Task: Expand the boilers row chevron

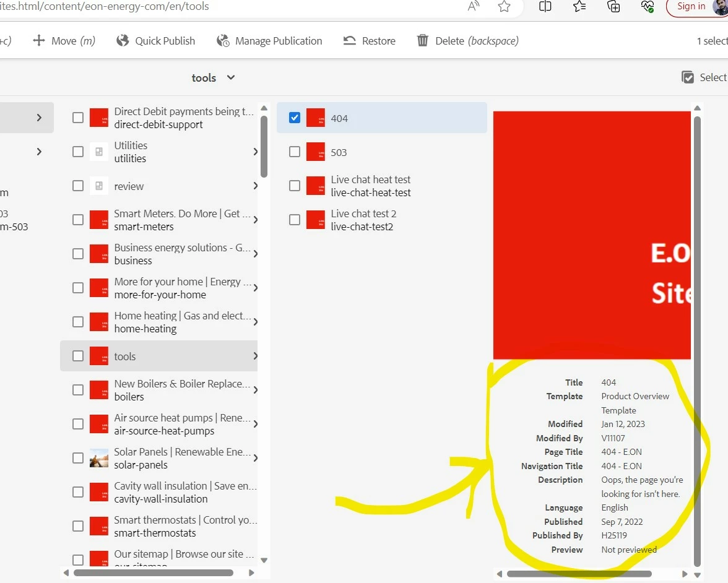Action: click(x=255, y=390)
